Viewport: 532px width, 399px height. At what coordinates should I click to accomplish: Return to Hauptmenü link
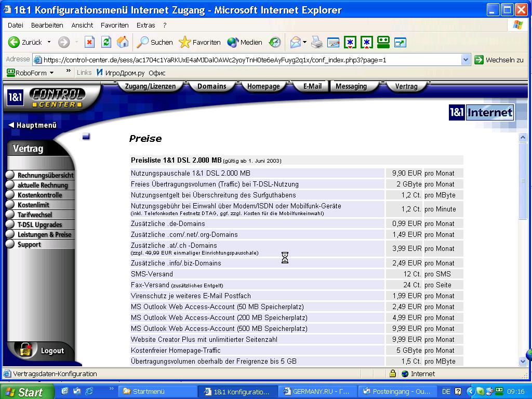click(x=33, y=125)
